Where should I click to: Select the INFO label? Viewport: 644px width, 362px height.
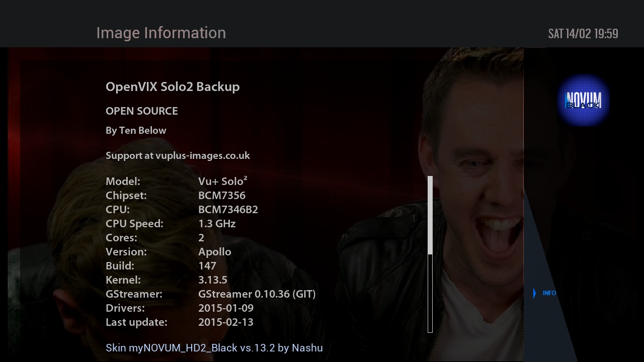point(549,293)
